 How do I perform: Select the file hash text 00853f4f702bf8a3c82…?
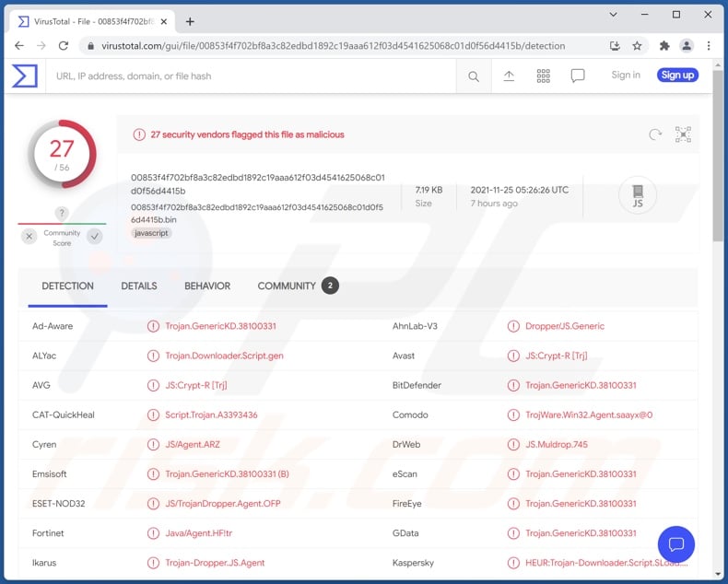point(258,184)
